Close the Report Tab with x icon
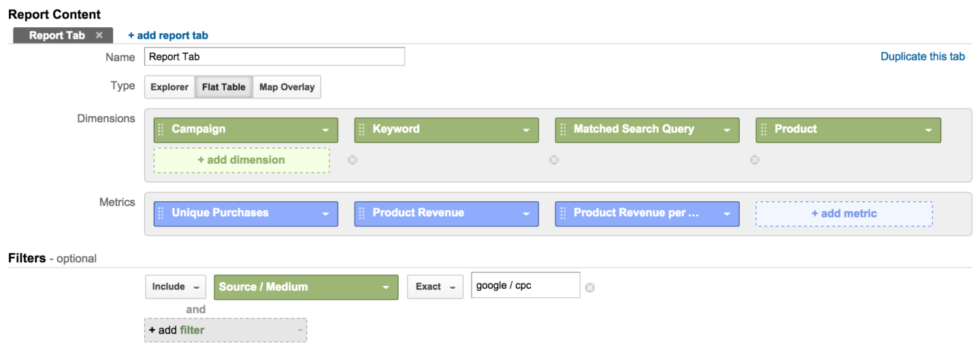 [99, 35]
